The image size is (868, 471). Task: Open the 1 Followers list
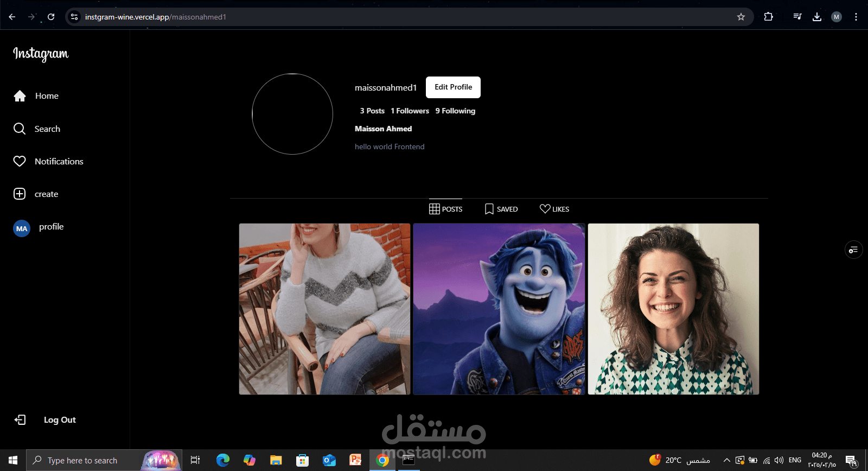coord(410,111)
